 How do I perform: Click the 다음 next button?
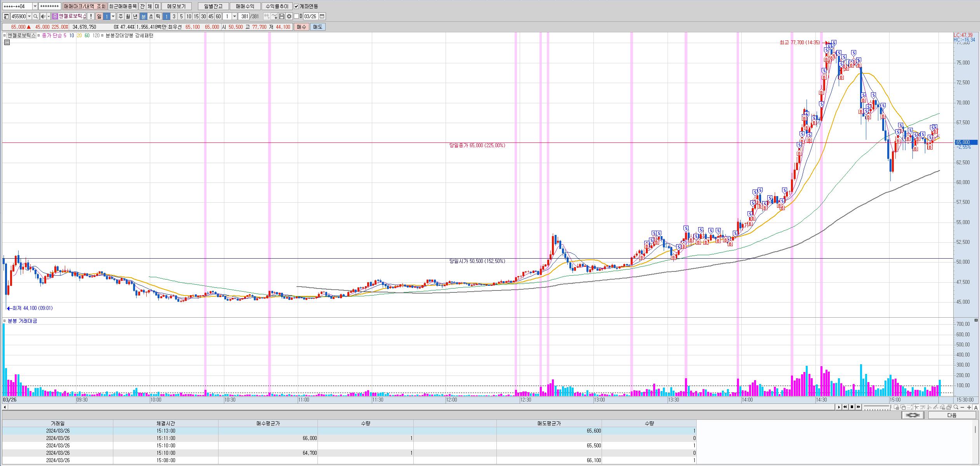[952, 415]
